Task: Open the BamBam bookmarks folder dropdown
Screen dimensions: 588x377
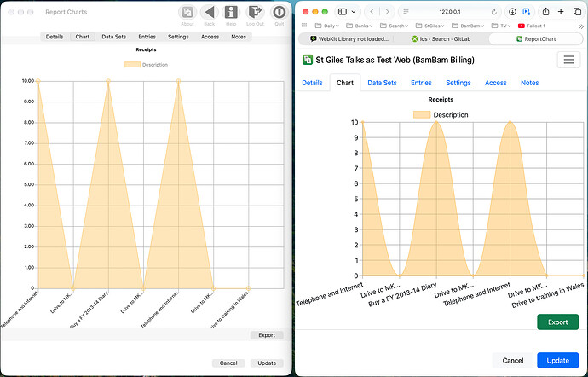Action: [x=468, y=26]
